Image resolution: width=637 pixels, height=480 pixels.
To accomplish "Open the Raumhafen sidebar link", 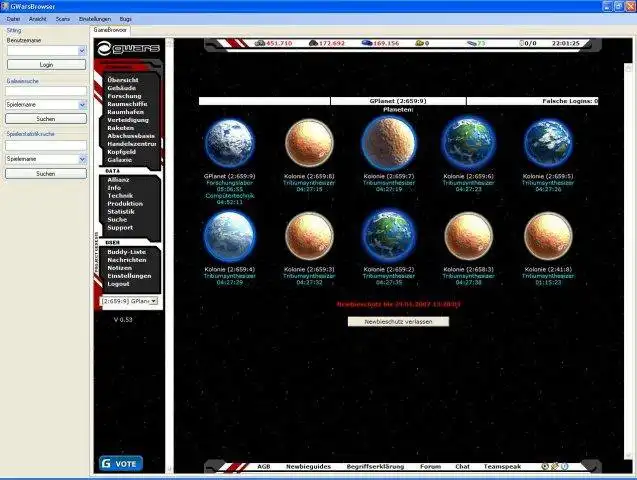I will pyautogui.click(x=126, y=112).
